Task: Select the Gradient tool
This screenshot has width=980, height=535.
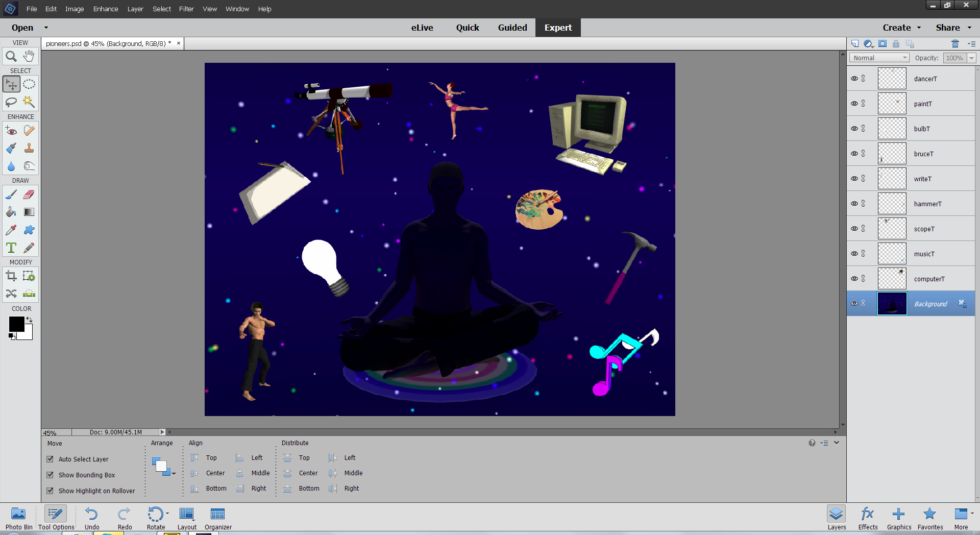Action: point(29,212)
